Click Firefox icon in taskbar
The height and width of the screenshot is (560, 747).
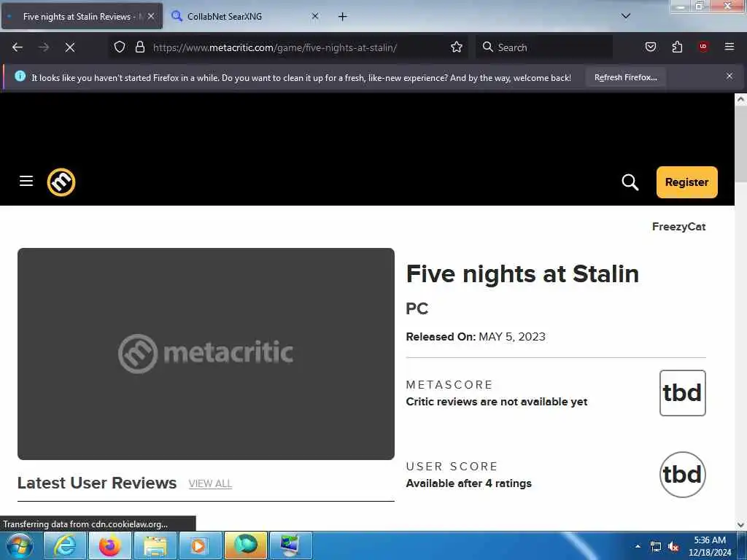(109, 545)
